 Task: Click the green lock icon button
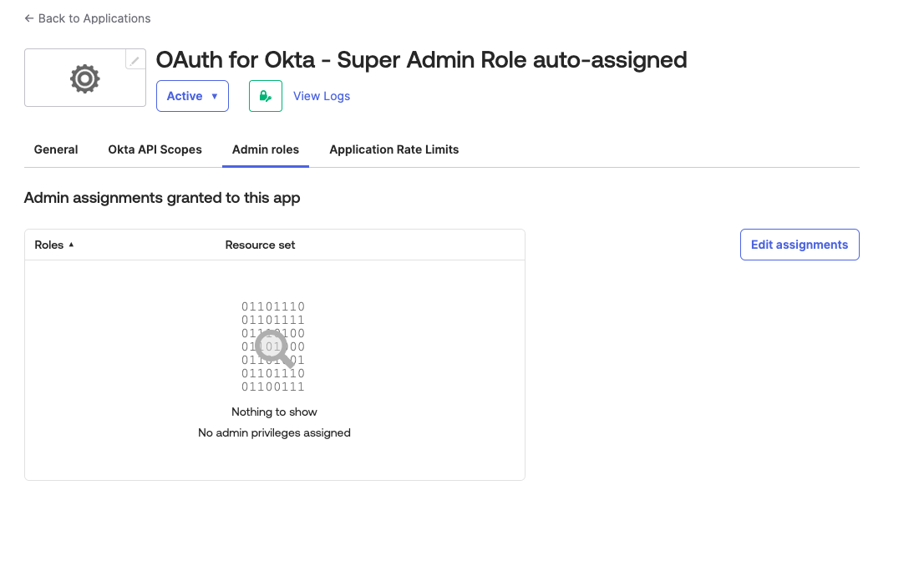coord(266,96)
